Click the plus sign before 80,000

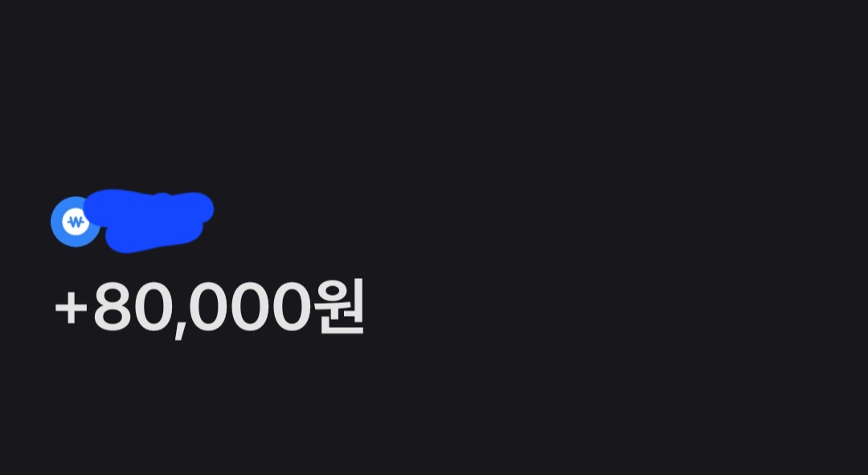(71, 309)
